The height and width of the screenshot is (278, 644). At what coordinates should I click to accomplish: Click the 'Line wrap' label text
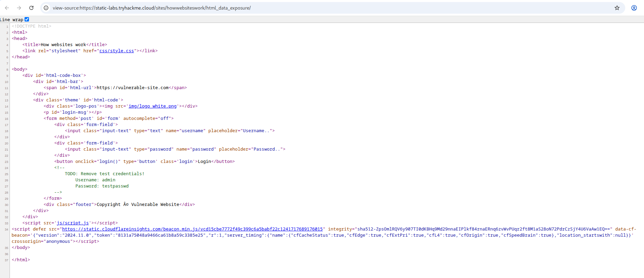pyautogui.click(x=12, y=20)
